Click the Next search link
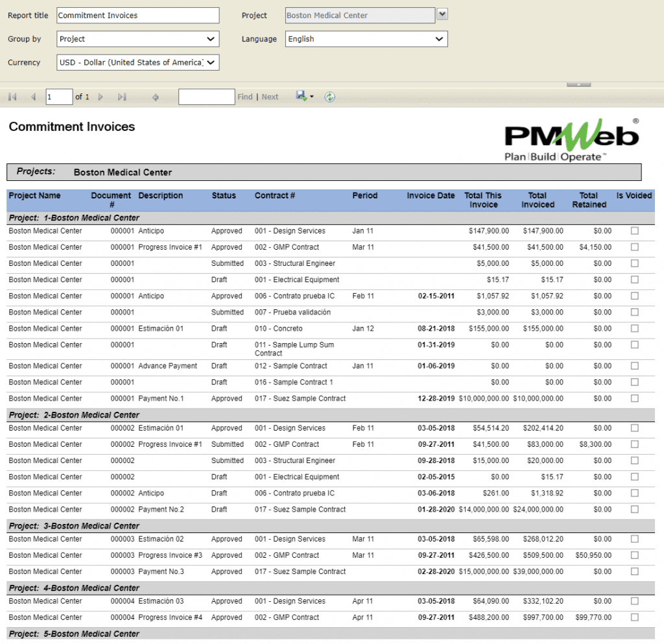This screenshot has width=664, height=644. [x=270, y=97]
